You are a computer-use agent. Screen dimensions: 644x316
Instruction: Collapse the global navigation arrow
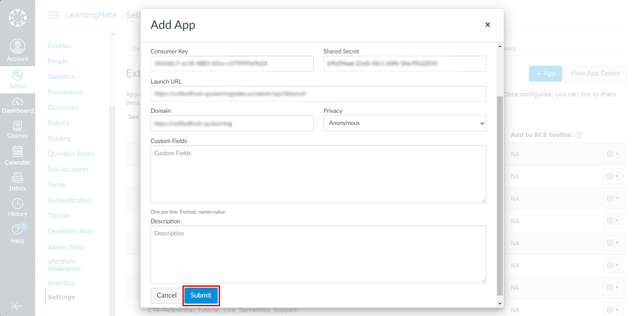[x=17, y=306]
